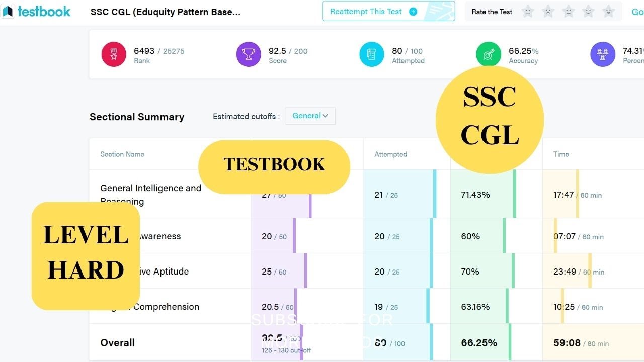Image resolution: width=644 pixels, height=362 pixels.
Task: Click the Section Name column header
Action: point(122,154)
